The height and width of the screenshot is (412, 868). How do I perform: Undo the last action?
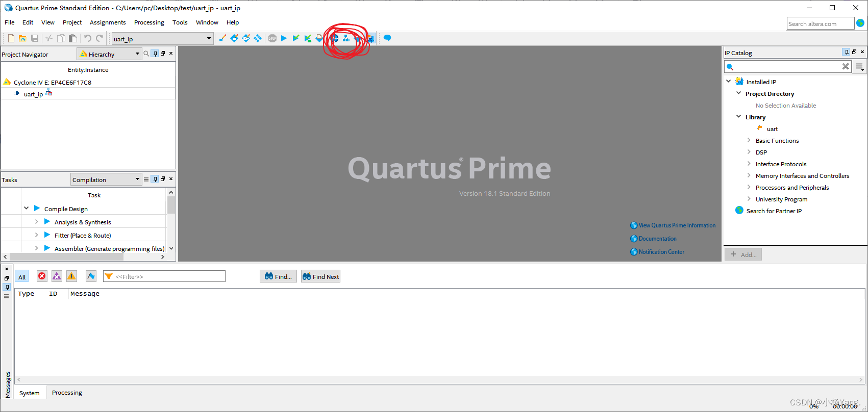87,38
